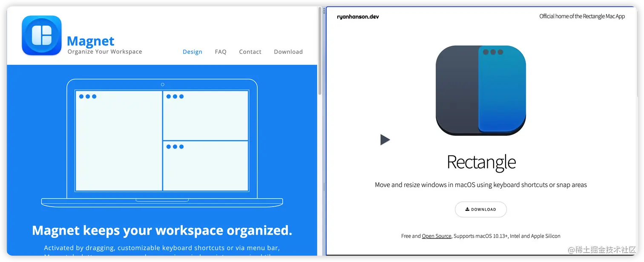
Task: Click the Download button for Rectangle
Action: click(481, 210)
